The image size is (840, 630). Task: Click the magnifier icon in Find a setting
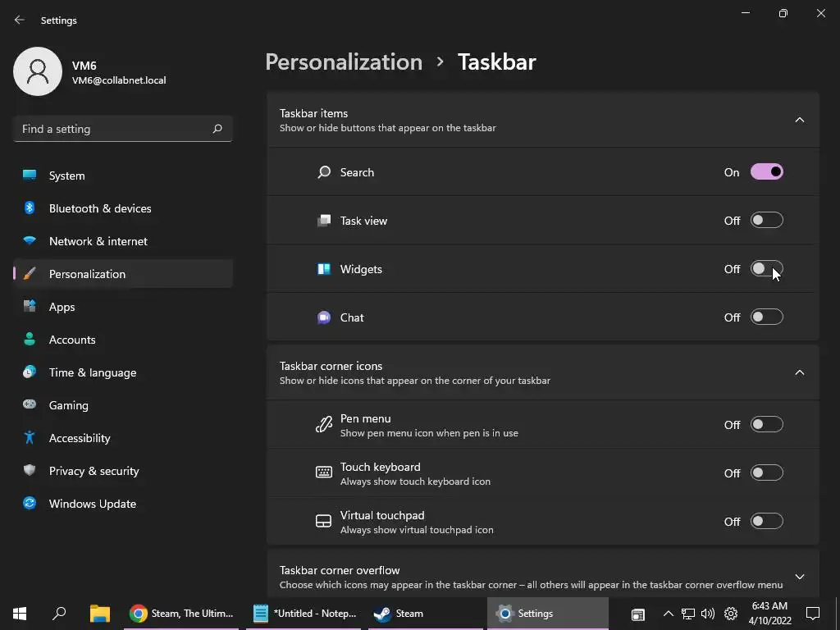click(217, 129)
